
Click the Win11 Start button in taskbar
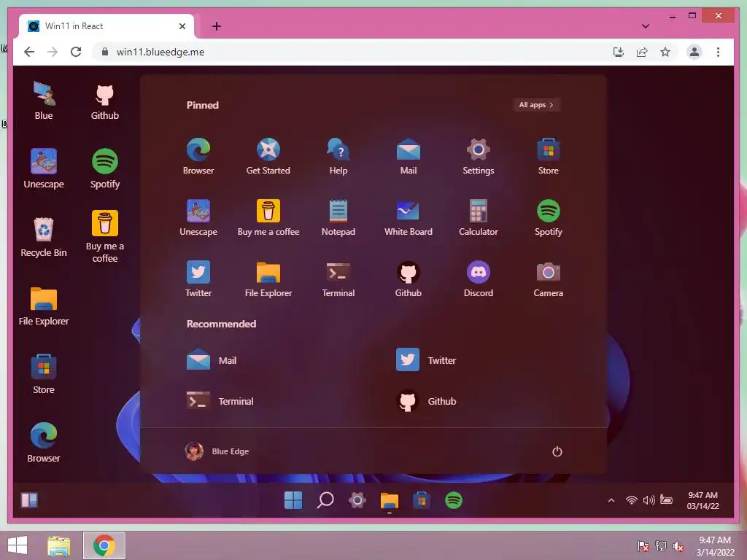[293, 500]
